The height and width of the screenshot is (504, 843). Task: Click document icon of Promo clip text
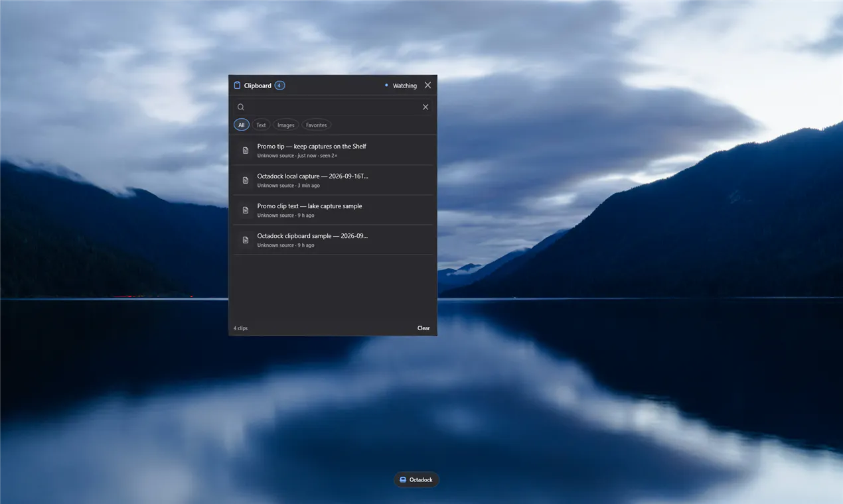(x=246, y=210)
